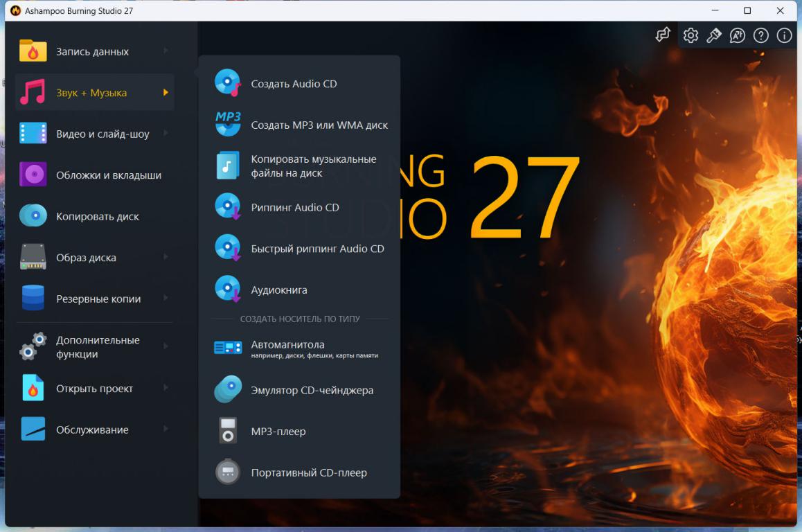Open the help question mark icon
Viewport: 802px width, 532px height.
[760, 35]
